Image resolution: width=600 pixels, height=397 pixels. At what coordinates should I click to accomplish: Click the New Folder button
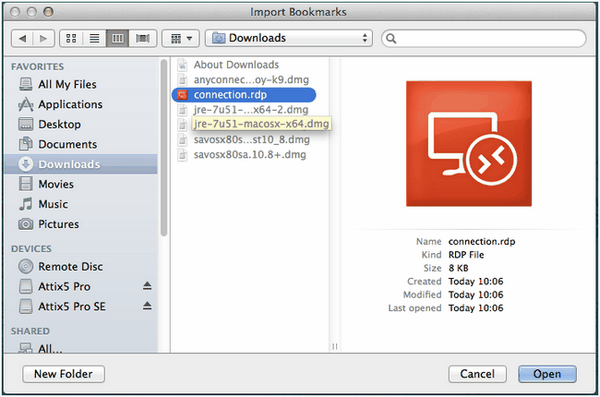pyautogui.click(x=64, y=374)
